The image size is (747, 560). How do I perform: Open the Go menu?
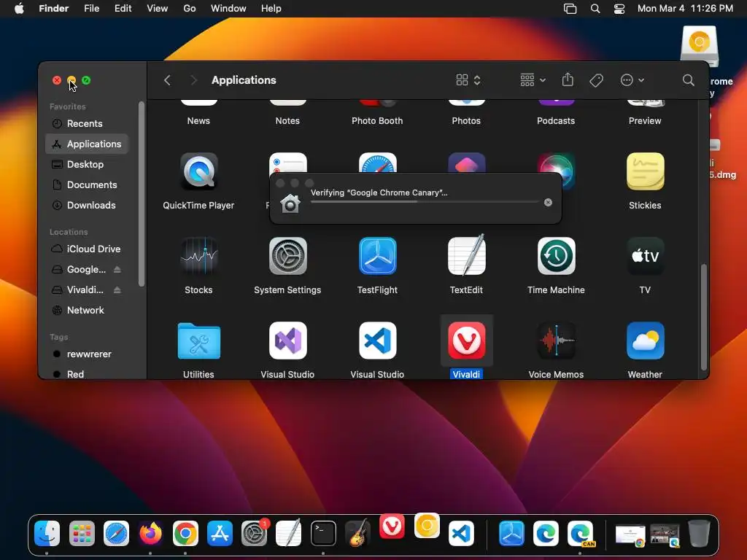pos(190,9)
